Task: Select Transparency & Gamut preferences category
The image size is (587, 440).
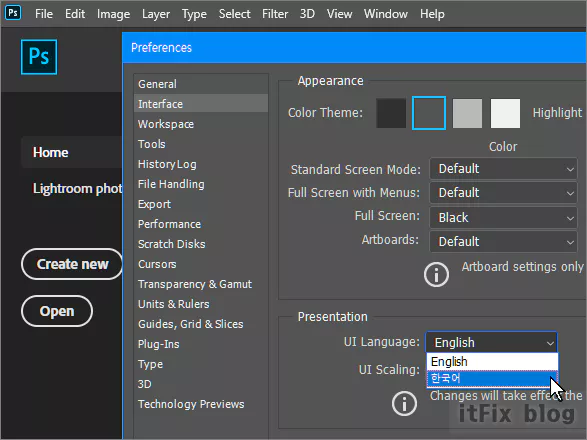Action: click(x=201, y=284)
